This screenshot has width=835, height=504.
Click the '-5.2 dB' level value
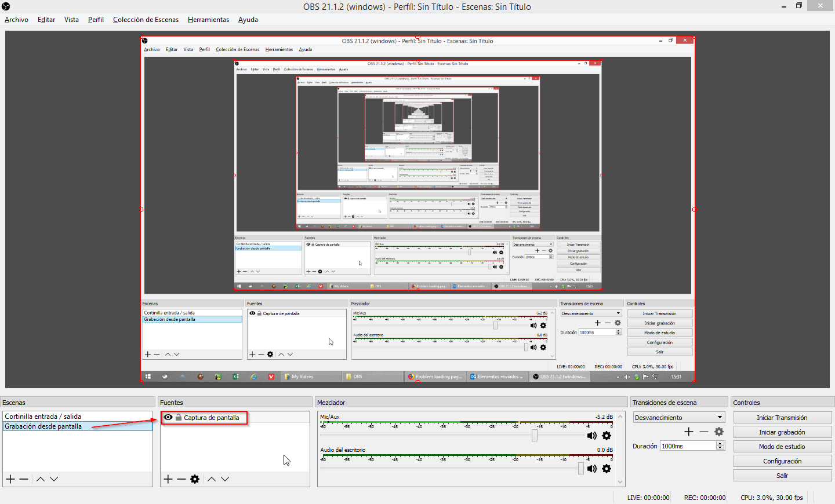604,417
